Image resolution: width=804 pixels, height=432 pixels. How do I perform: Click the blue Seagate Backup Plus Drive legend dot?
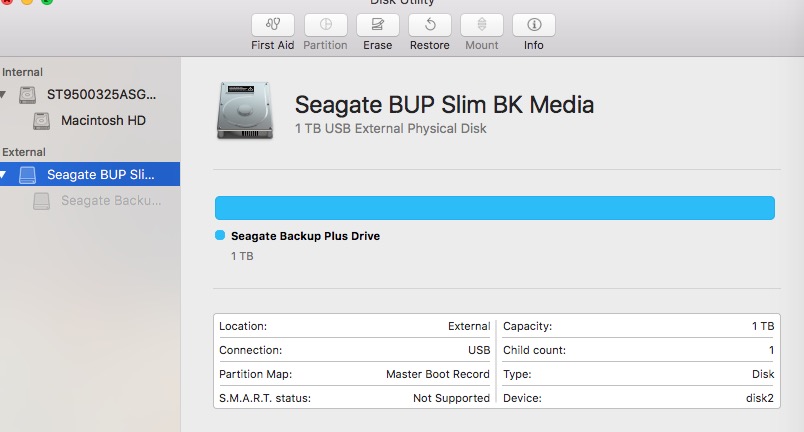220,236
